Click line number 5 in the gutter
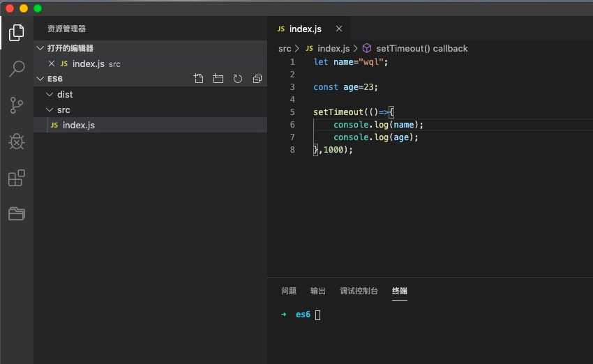The image size is (593, 364). (292, 112)
